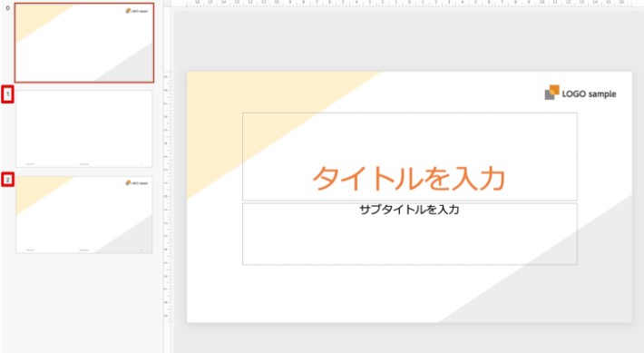
Task: Click the vertical ruler left of slide
Action: [x=167, y=197]
